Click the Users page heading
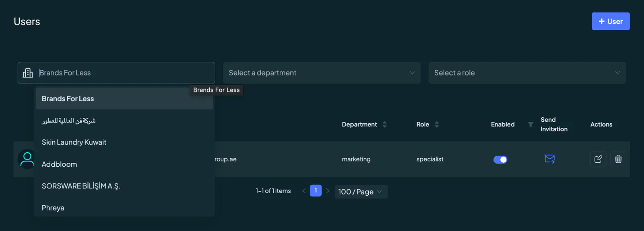 [x=27, y=21]
